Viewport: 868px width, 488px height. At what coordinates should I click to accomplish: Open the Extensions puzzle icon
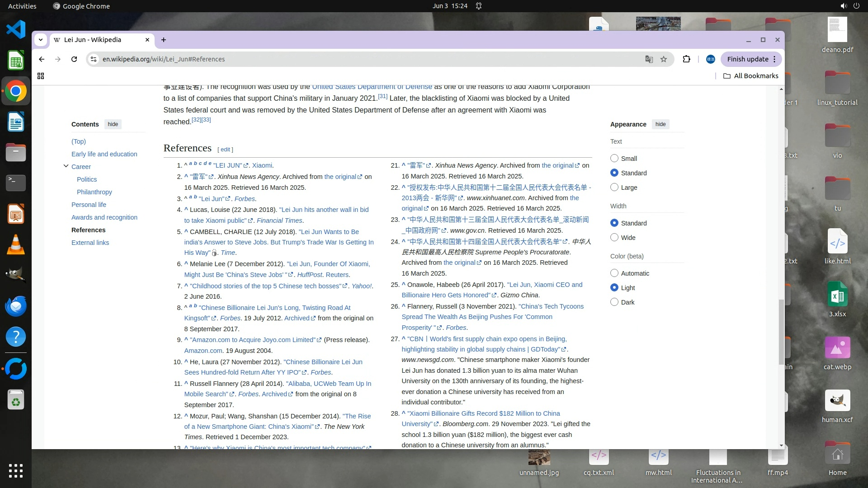(686, 59)
